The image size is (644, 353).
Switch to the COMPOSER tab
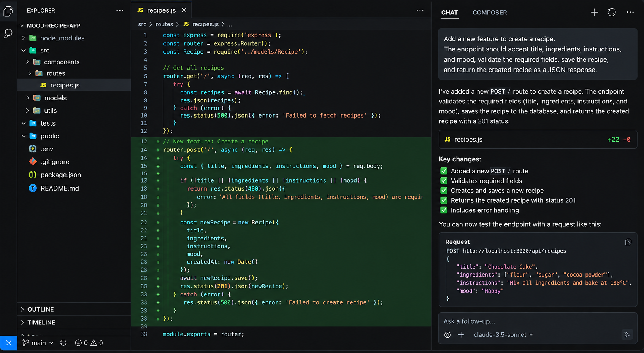coord(490,13)
